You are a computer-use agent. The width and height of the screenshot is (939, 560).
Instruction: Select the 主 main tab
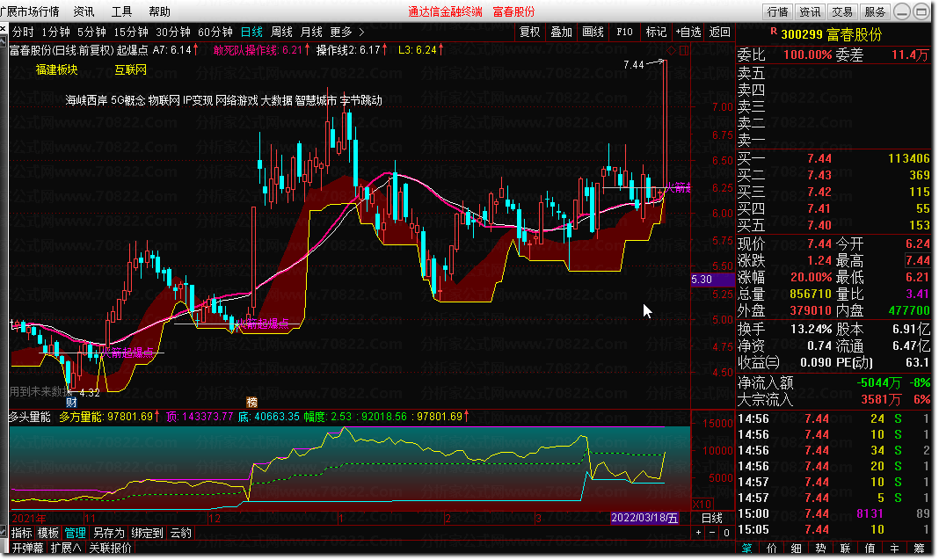(894, 548)
